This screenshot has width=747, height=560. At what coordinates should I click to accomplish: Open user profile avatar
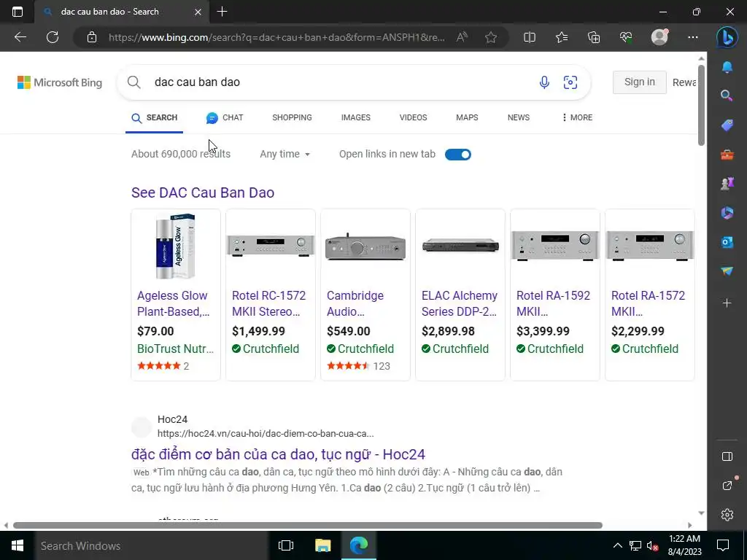coord(659,37)
